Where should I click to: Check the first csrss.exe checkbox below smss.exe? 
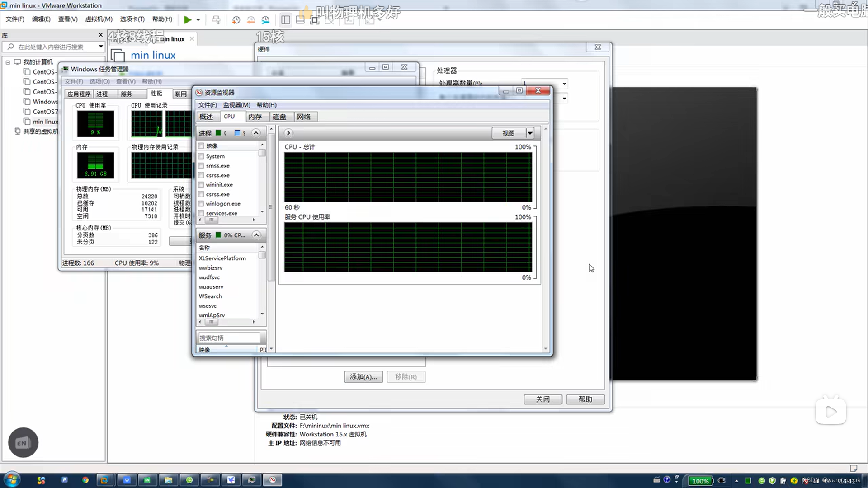(201, 175)
